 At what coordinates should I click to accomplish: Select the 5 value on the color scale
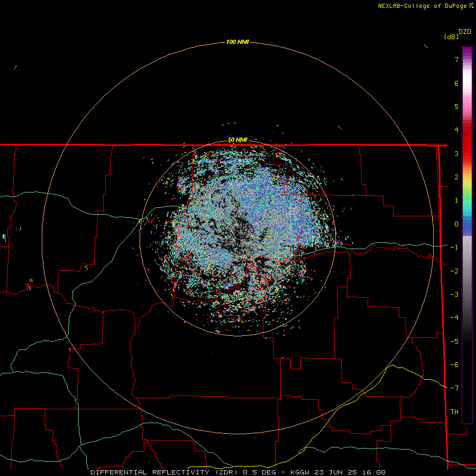coord(456,106)
